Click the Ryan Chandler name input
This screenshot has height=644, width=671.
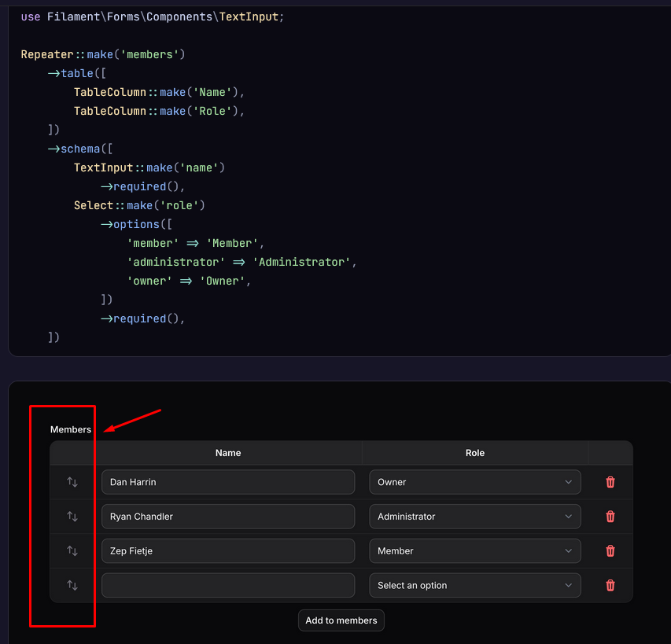[228, 517]
